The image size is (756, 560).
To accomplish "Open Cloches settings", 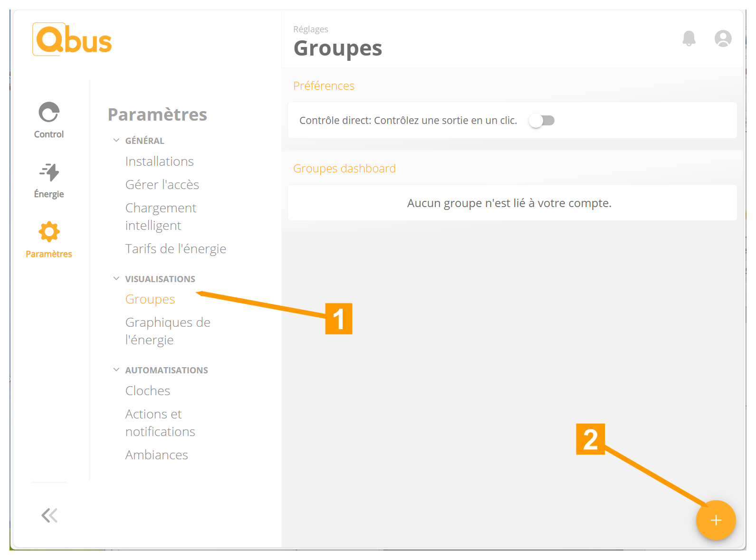I will (148, 391).
